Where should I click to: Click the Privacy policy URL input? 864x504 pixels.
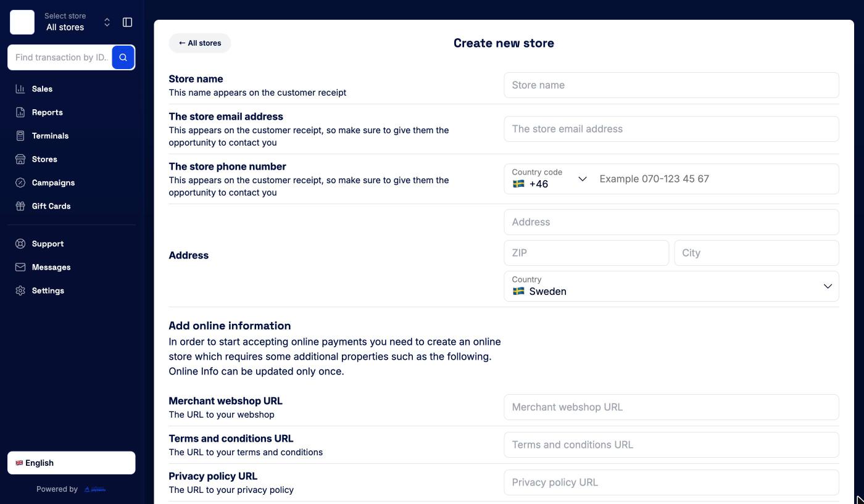tap(671, 482)
